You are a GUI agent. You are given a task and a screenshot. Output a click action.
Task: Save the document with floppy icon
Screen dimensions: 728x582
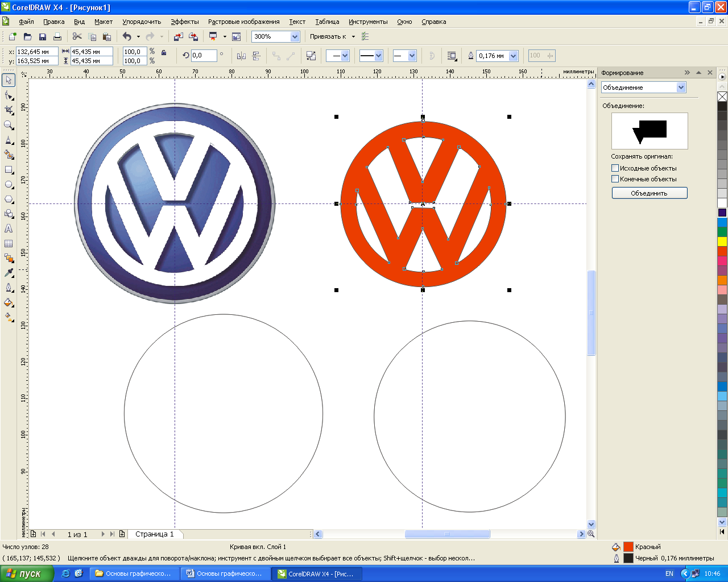tap(42, 36)
